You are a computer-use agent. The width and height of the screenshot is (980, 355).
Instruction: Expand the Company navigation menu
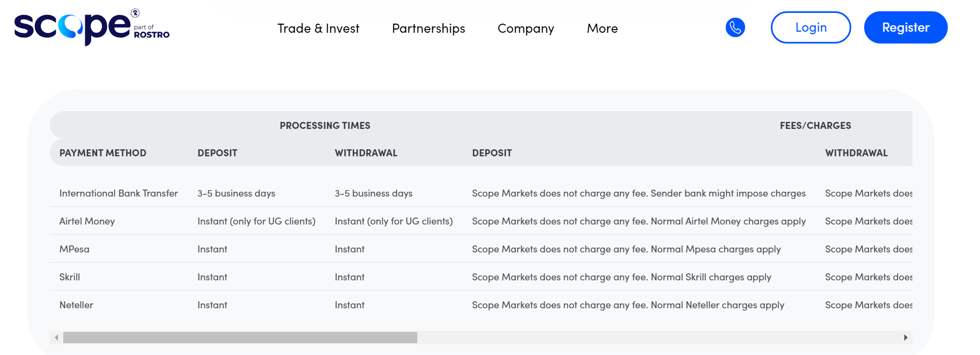[525, 28]
